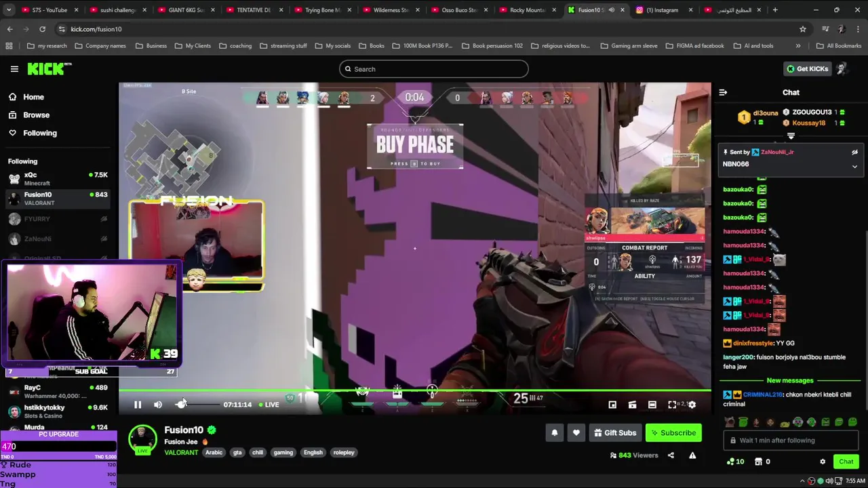Go to Home in the sidebar

33,97
